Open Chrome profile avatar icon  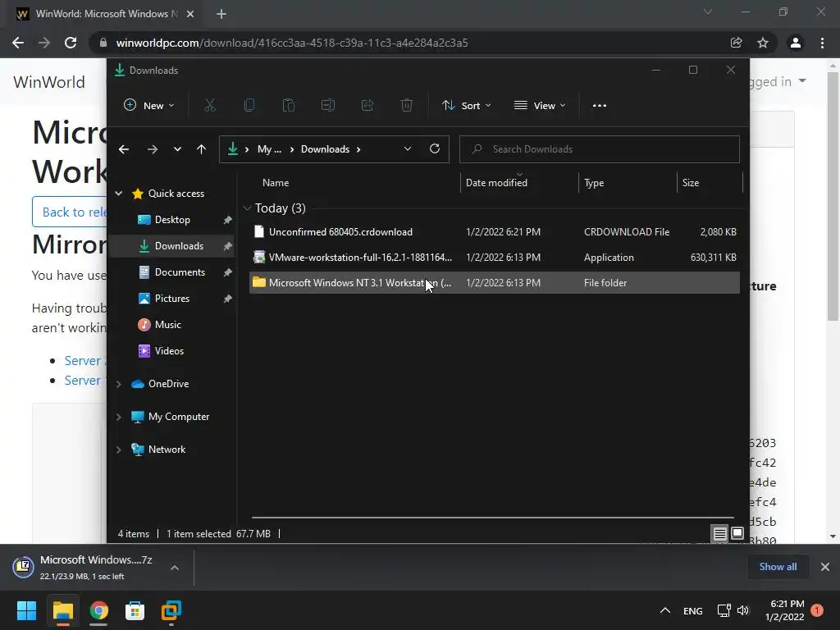(x=796, y=43)
